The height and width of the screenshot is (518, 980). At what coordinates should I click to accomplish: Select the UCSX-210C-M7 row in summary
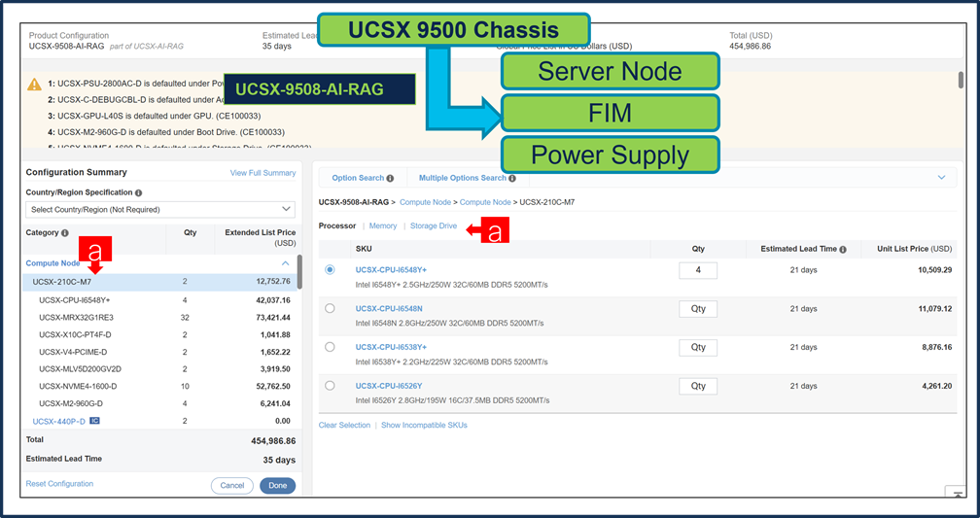pyautogui.click(x=160, y=282)
